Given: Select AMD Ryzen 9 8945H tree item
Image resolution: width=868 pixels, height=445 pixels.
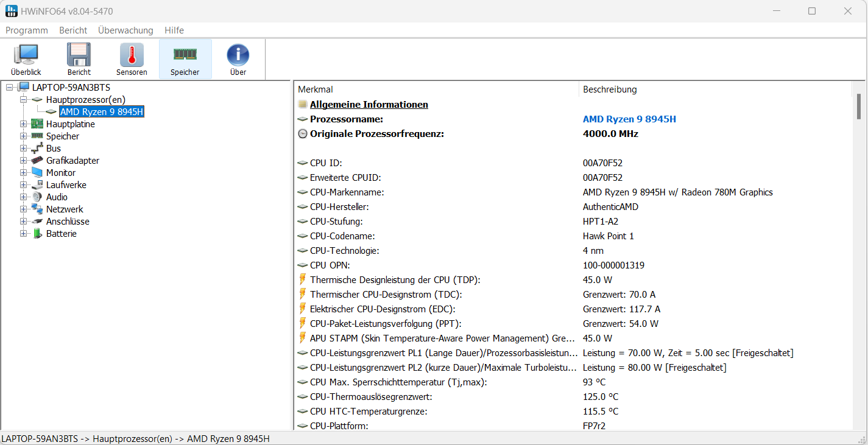Looking at the screenshot, I should point(102,112).
